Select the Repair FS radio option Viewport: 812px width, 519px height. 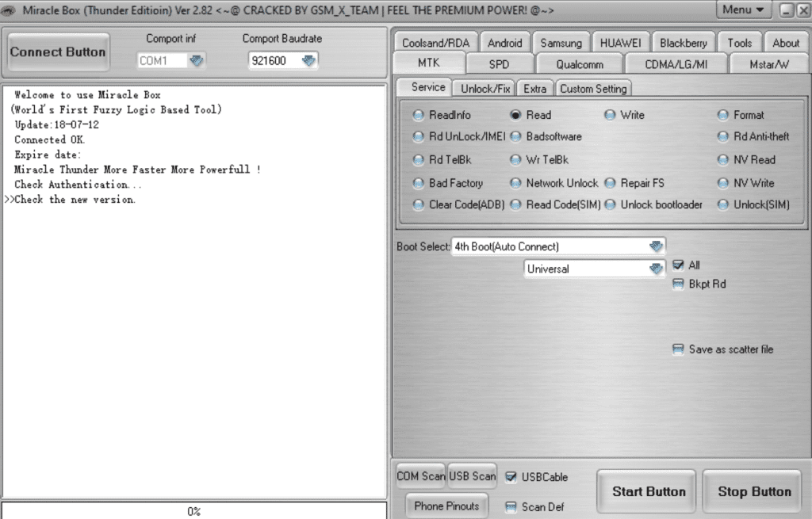610,183
